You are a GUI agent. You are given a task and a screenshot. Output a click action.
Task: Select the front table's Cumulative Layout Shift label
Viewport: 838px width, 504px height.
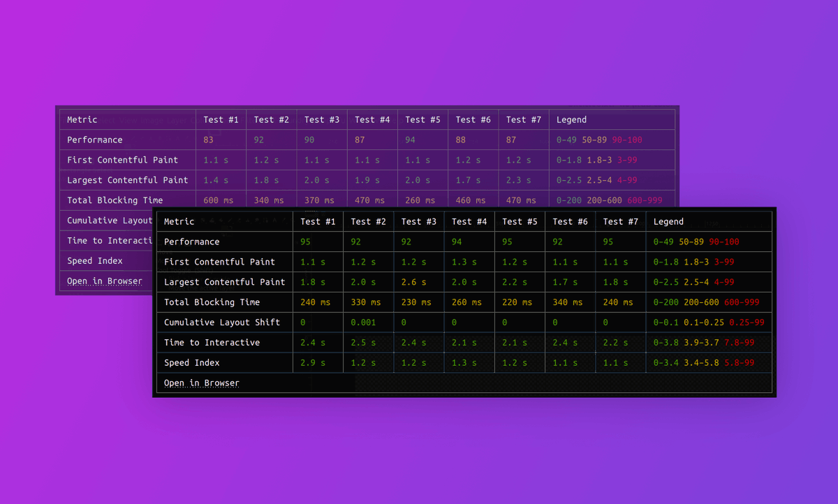point(222,323)
